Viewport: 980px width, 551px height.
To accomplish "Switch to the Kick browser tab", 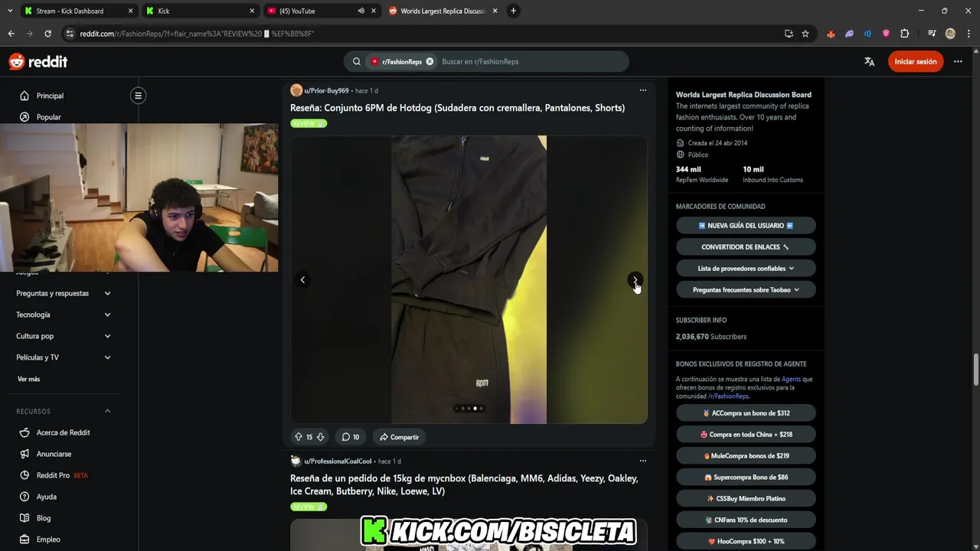I will tap(201, 11).
